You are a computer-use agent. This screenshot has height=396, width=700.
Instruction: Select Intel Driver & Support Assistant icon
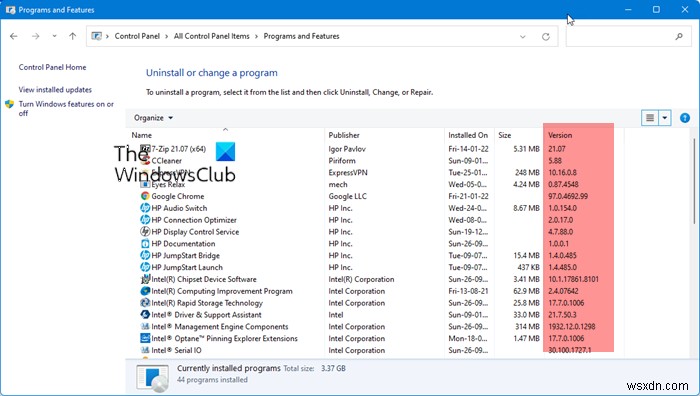pos(145,314)
